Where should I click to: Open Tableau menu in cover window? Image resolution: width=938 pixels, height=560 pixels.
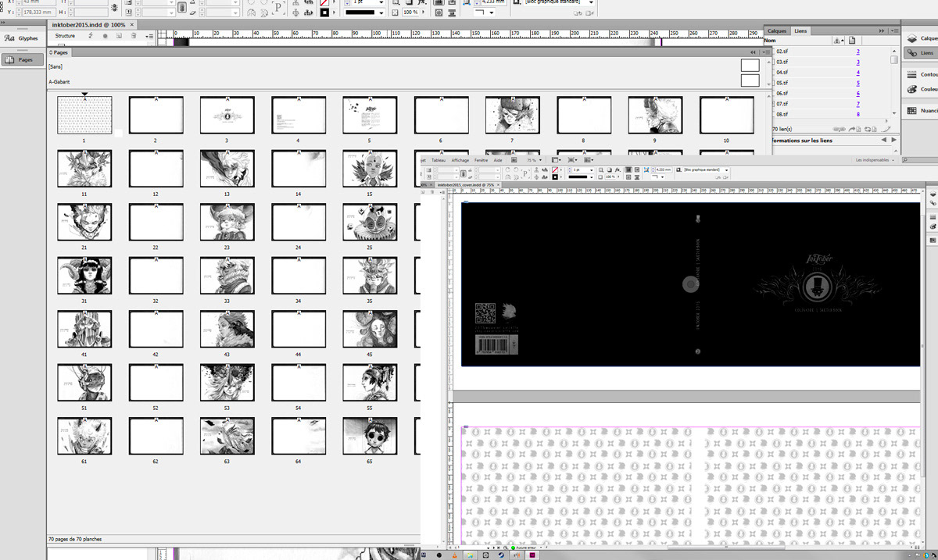coord(439,160)
